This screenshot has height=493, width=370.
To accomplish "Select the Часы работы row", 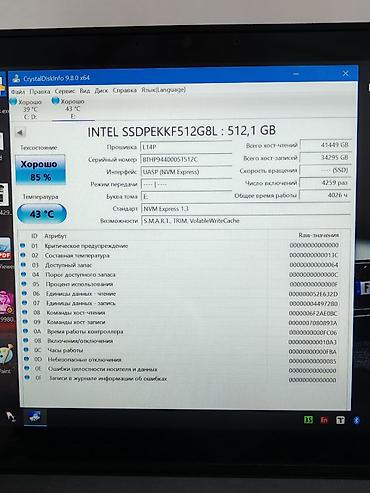I will [180, 350].
